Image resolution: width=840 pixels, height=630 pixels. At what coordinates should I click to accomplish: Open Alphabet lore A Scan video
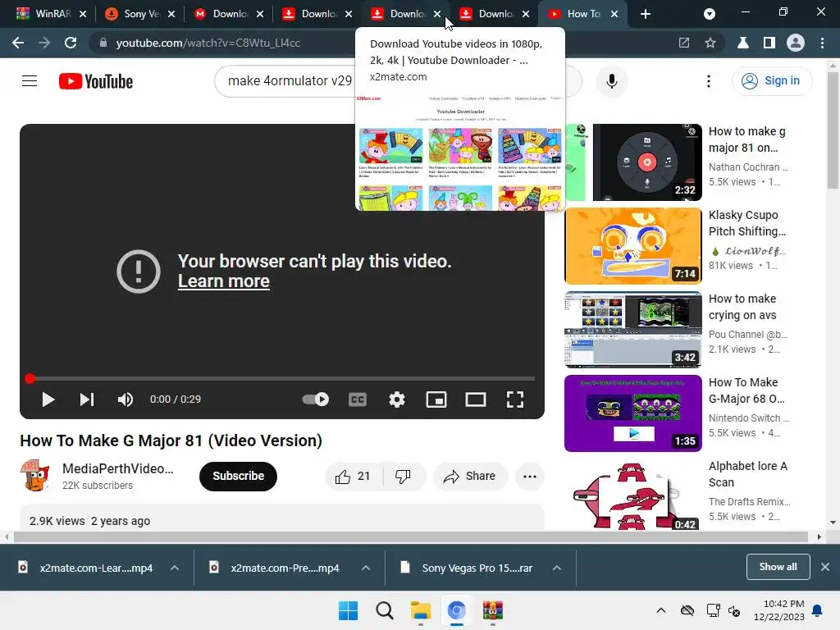[633, 495]
